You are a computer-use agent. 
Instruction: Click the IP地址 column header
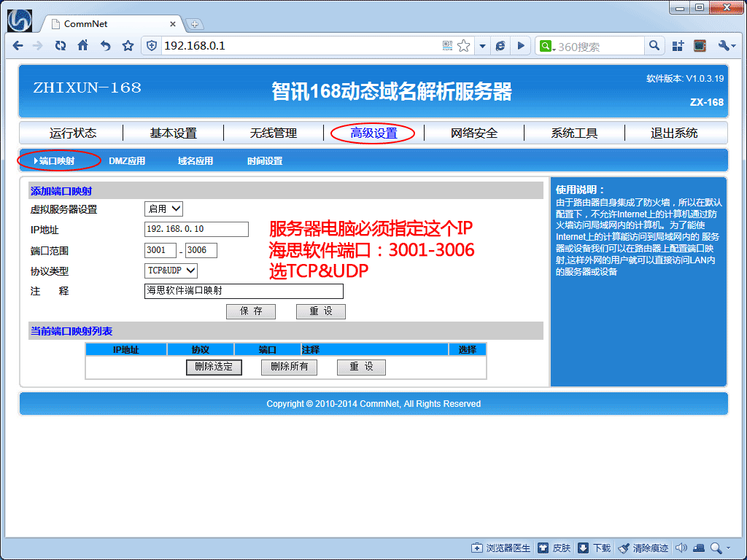126,349
